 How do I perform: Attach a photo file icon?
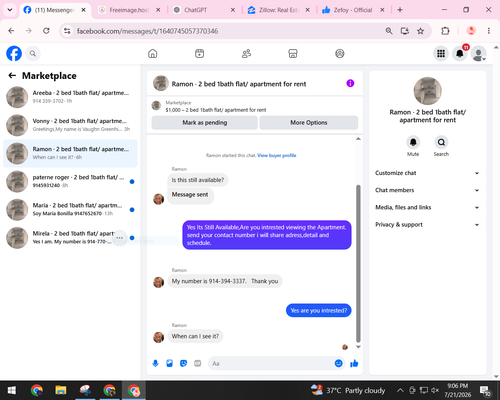pyautogui.click(x=169, y=363)
